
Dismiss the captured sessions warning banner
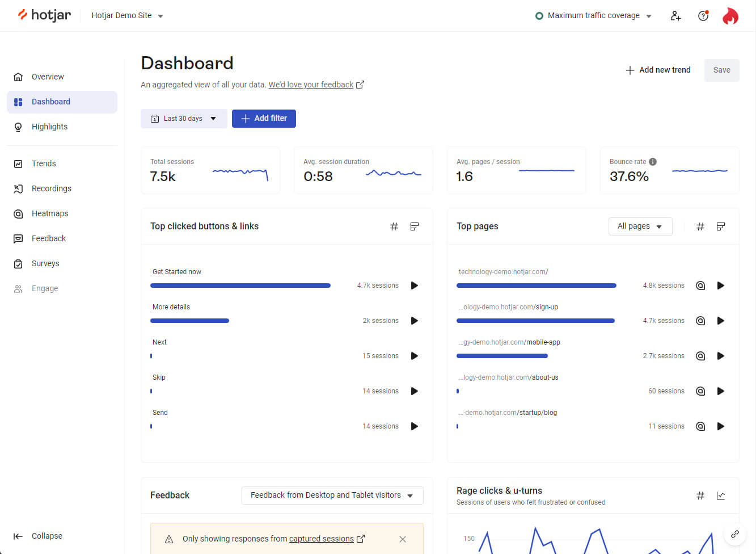[403, 539]
